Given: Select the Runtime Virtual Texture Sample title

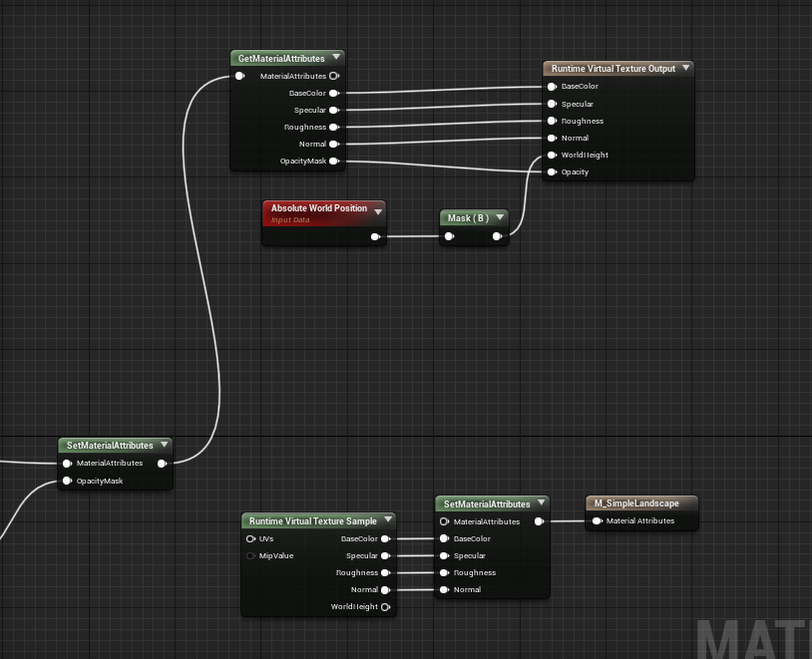Looking at the screenshot, I should 313,521.
